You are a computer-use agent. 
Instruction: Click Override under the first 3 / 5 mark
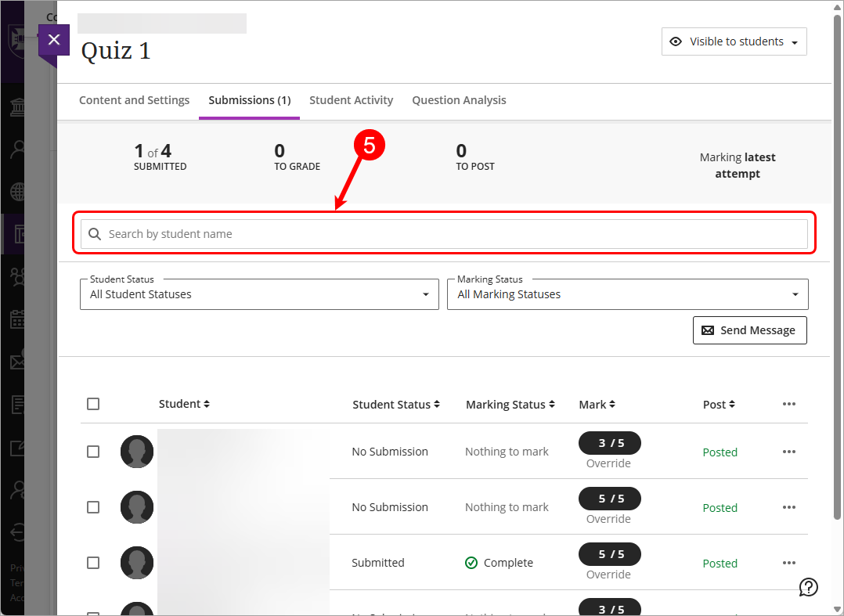[x=608, y=463]
